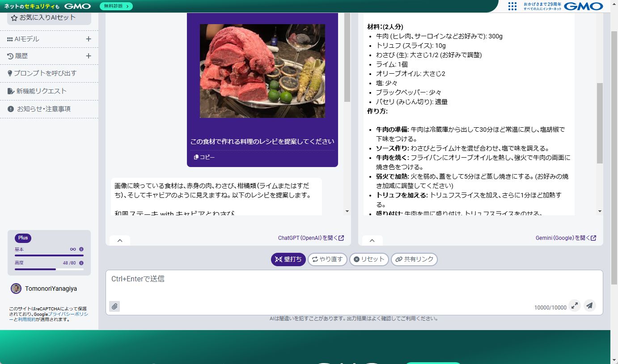This screenshot has height=364, width=618.
Task: Open the GMO apps grid icon top right
Action: click(x=512, y=6)
